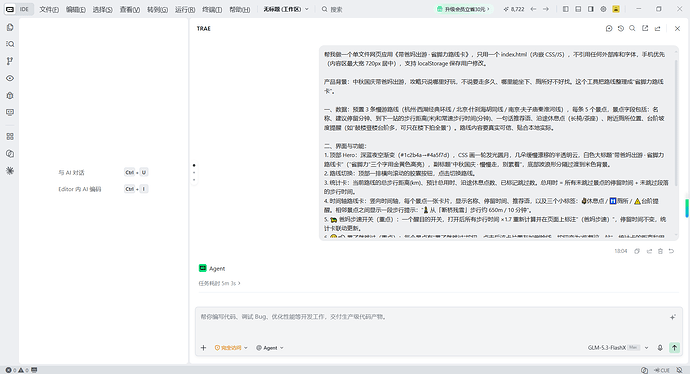
Task: Focus the title bar search box
Action: 332,9
